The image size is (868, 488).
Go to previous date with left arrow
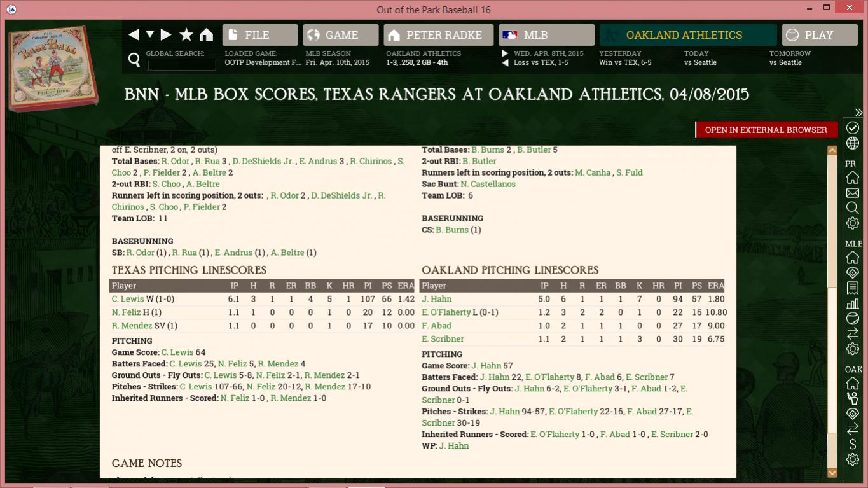click(505, 63)
